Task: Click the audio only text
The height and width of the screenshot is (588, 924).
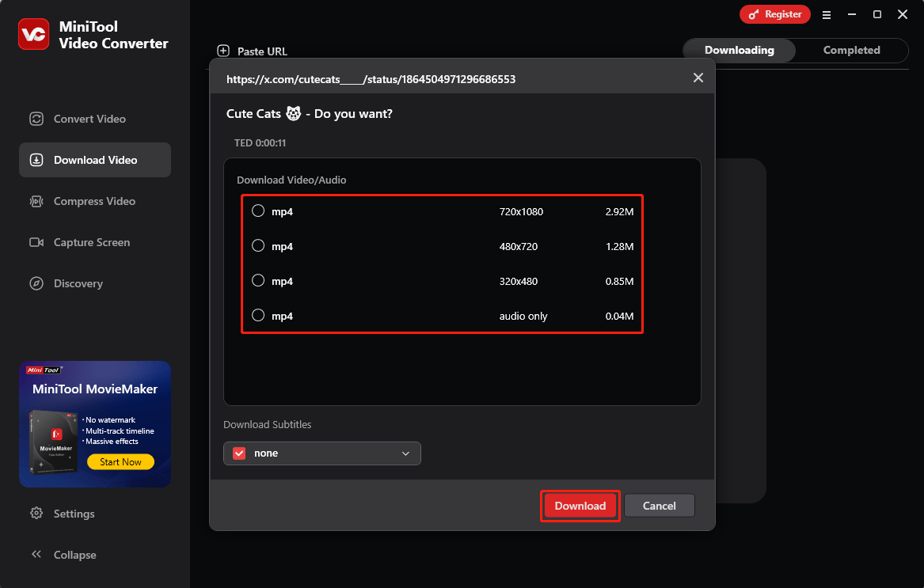Action: tap(523, 317)
